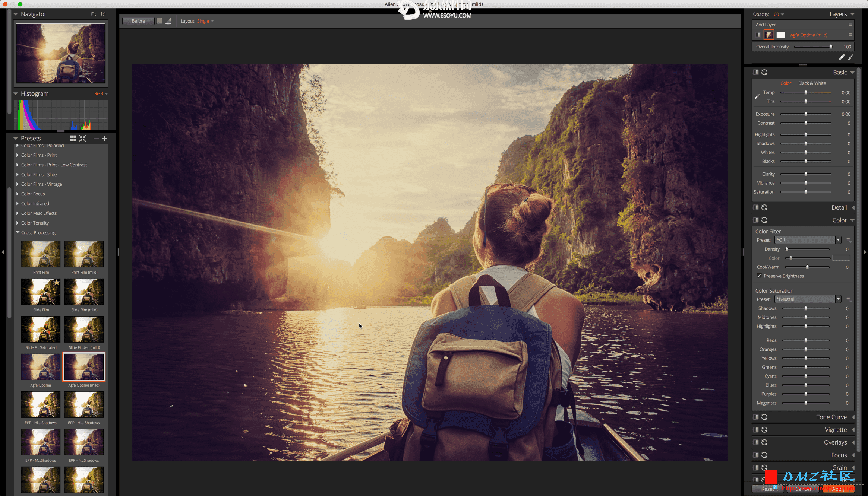This screenshot has height=496, width=868.
Task: Expand the Color Films - Vintage folder
Action: point(18,184)
